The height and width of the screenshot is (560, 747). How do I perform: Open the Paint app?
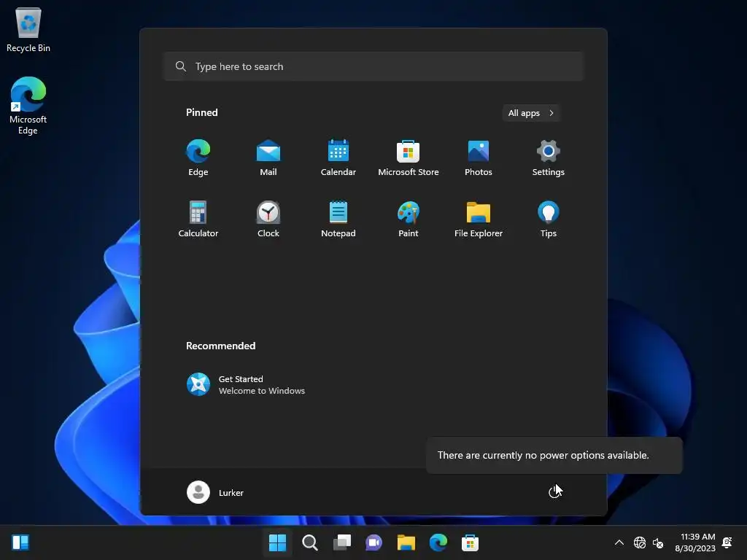pos(409,219)
